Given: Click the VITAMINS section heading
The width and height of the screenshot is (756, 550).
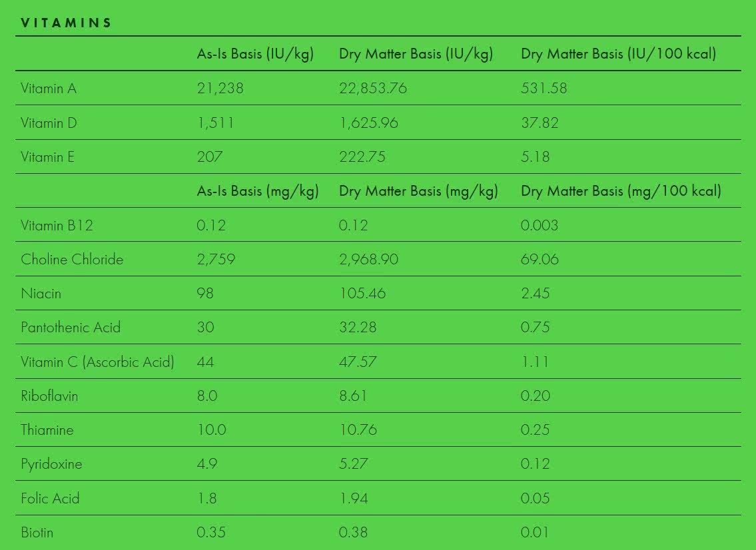Looking at the screenshot, I should (x=66, y=23).
